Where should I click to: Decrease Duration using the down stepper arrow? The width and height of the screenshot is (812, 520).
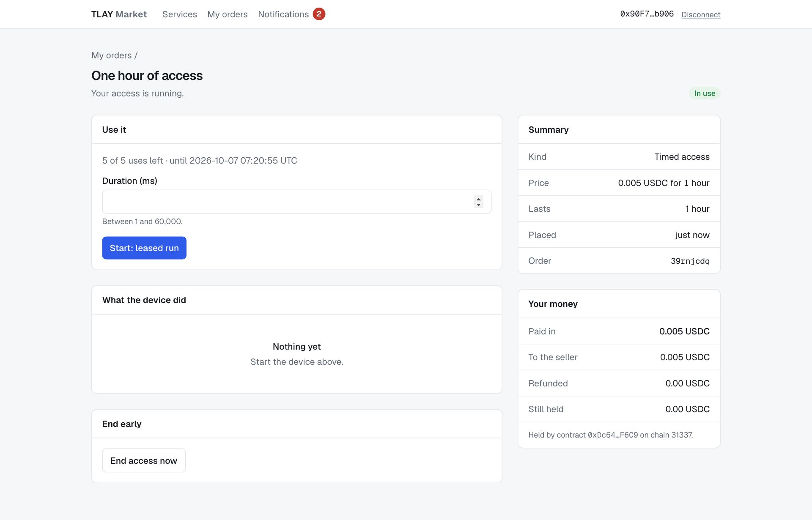478,205
